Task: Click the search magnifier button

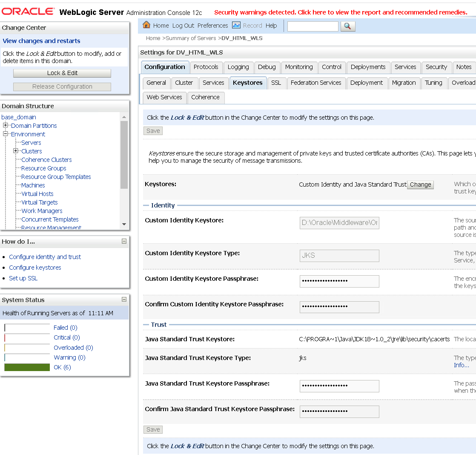Action: 347,26
